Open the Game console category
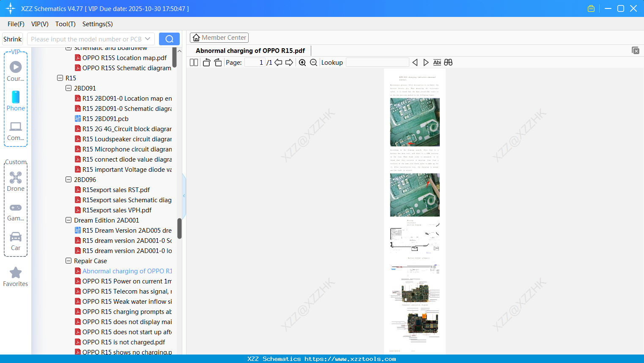The width and height of the screenshot is (644, 363). (x=16, y=212)
